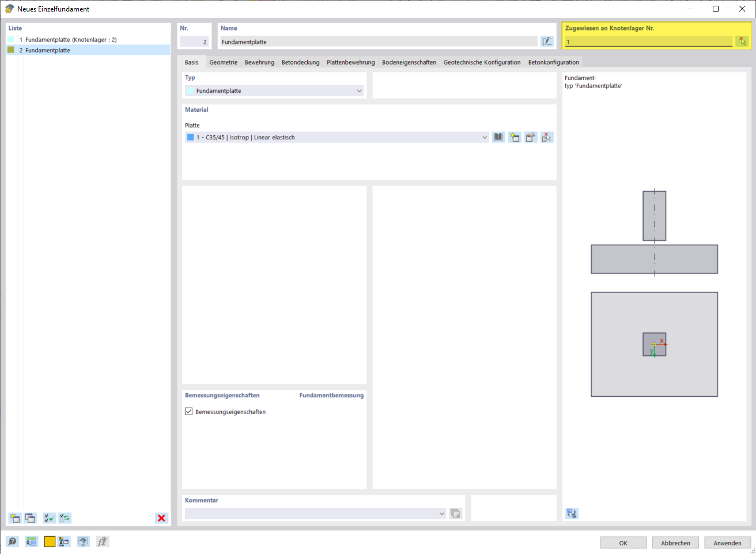Select all list items icon
This screenshot has height=554, width=756.
pos(50,518)
